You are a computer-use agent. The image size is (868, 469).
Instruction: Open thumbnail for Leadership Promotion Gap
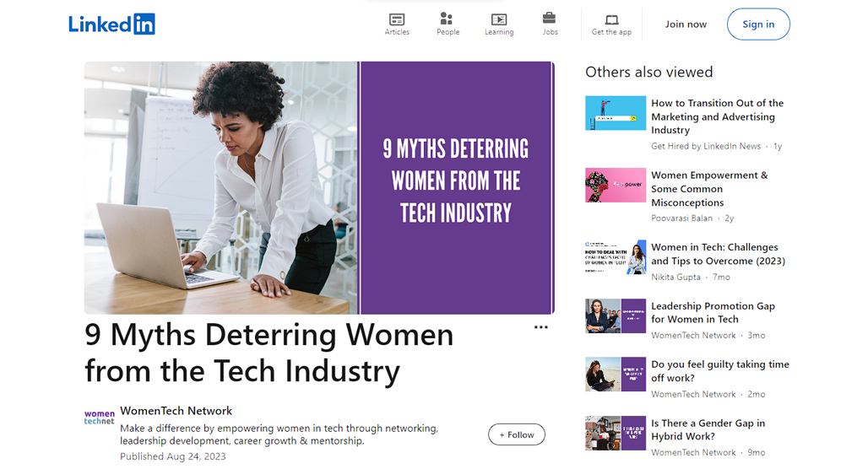coord(616,315)
